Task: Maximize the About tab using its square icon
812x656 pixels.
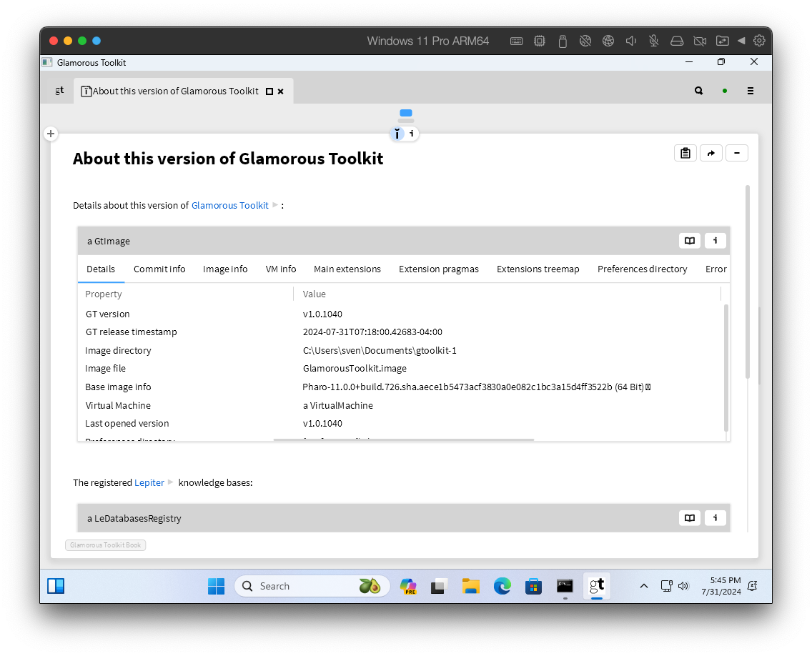Action: 269,91
